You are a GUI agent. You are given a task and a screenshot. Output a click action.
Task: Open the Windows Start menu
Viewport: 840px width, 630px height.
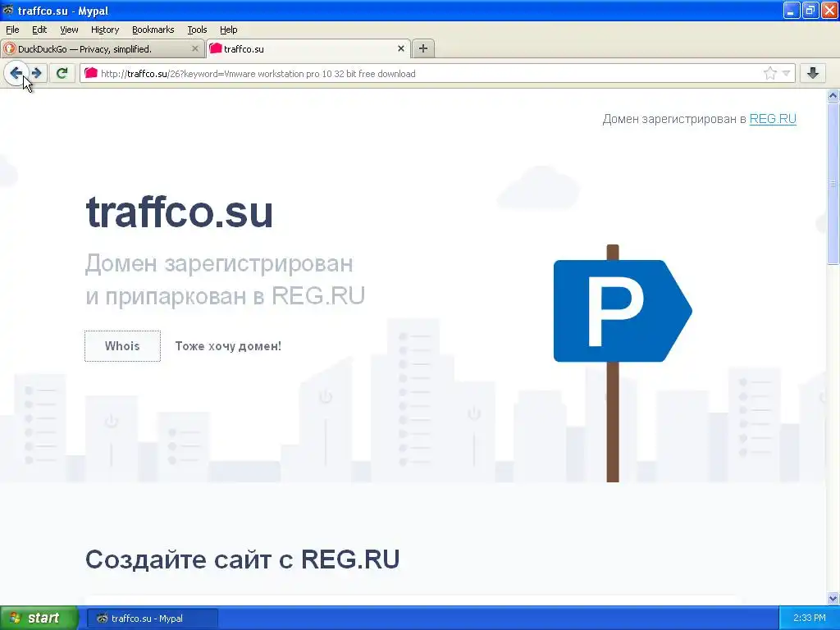click(39, 619)
